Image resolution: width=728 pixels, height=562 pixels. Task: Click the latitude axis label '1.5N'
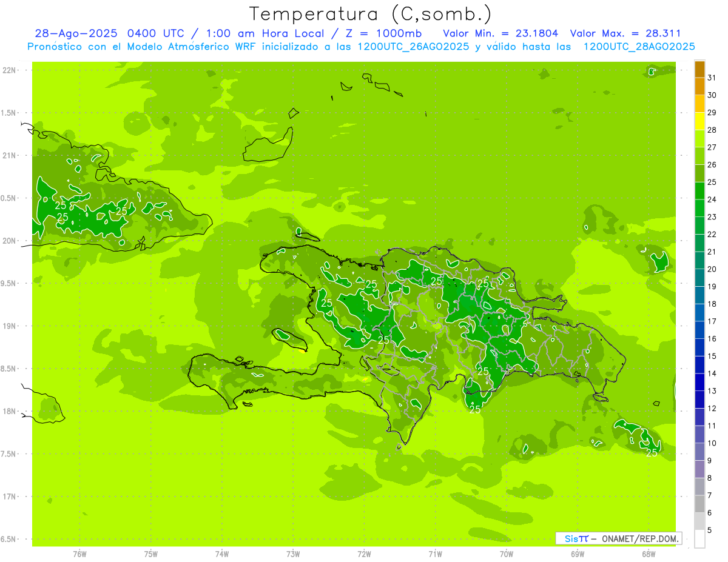pyautogui.click(x=9, y=113)
